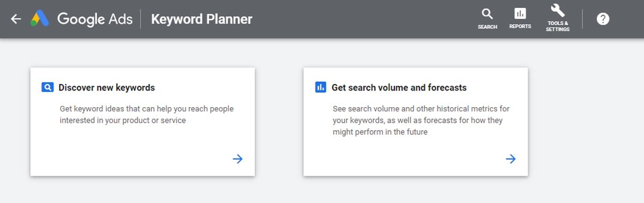Click the REPORTS label in header
This screenshot has width=644, height=203.
pyautogui.click(x=520, y=26)
